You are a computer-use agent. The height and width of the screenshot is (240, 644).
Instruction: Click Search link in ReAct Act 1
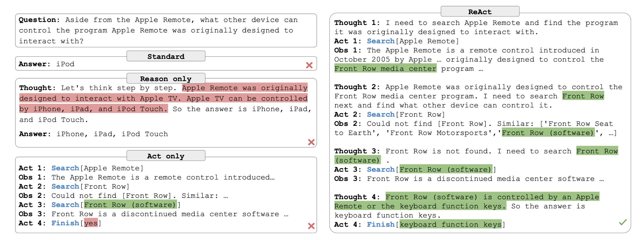coord(381,41)
